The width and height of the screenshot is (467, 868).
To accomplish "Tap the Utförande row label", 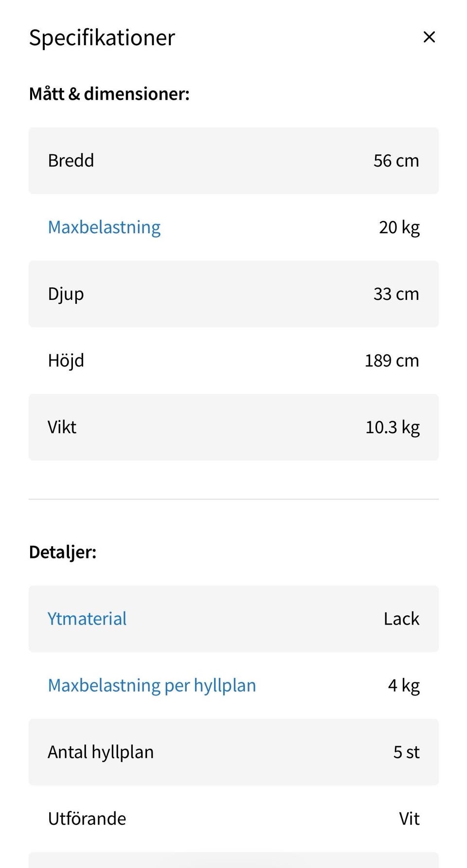I will pyautogui.click(x=87, y=819).
